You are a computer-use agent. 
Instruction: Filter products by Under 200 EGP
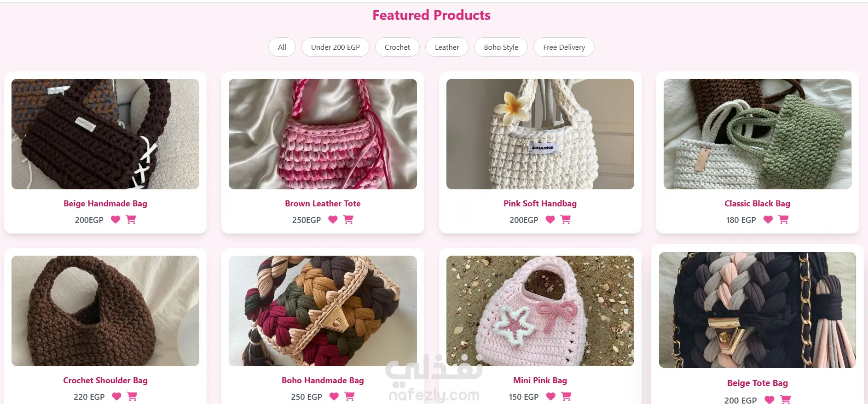point(336,47)
